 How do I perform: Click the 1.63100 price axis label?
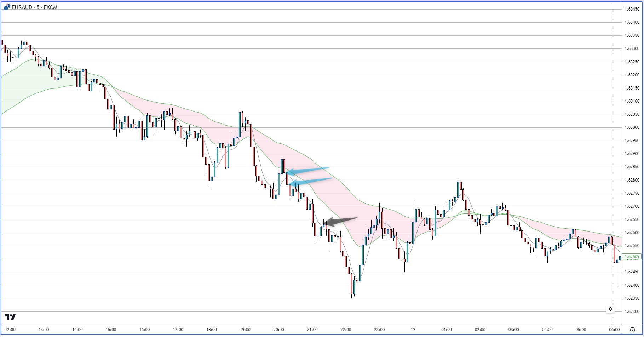tap(632, 101)
